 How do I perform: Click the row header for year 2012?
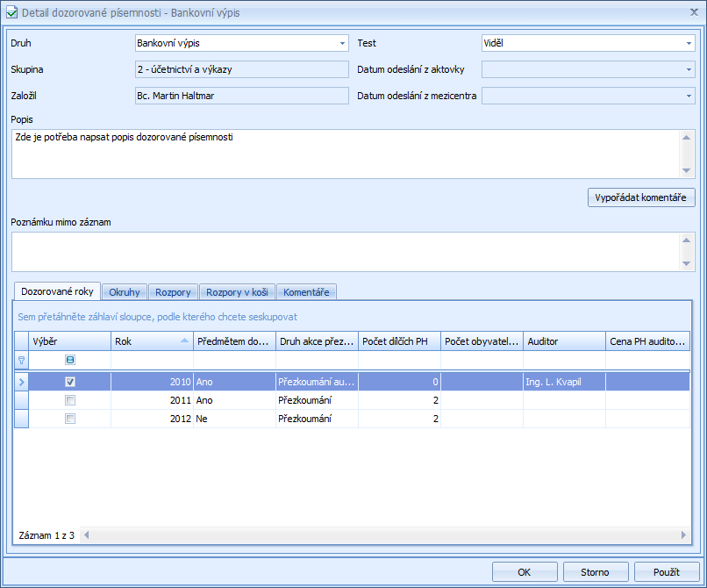pos(21,419)
